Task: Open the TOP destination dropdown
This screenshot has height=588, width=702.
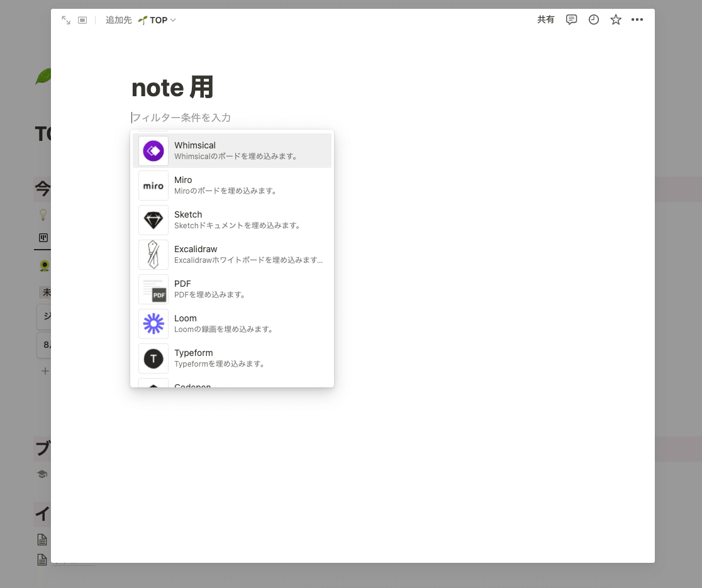Action: 157,20
